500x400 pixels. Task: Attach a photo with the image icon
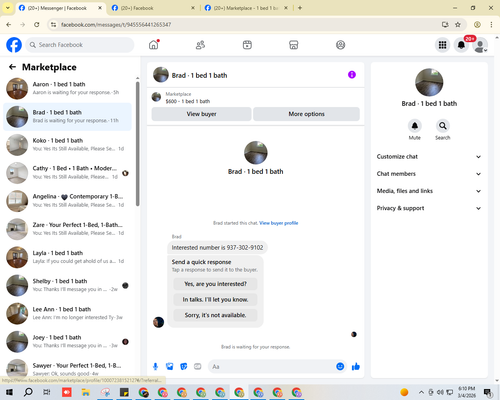click(170, 367)
